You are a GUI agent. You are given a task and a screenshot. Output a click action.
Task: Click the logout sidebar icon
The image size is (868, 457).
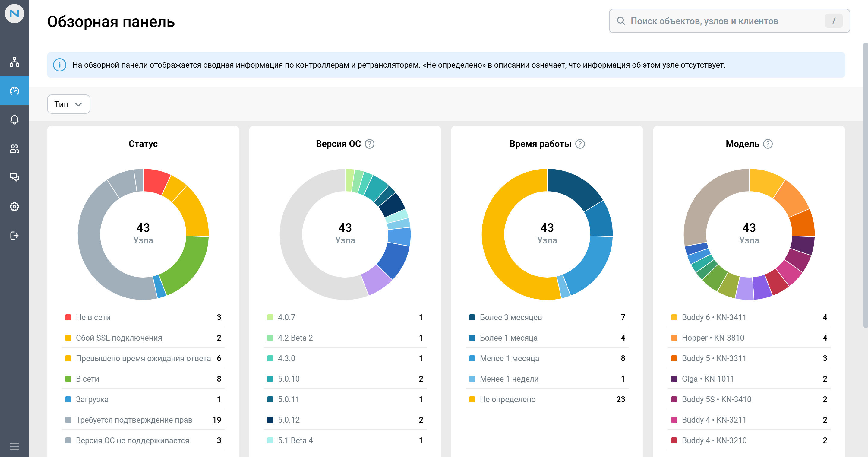pos(14,235)
